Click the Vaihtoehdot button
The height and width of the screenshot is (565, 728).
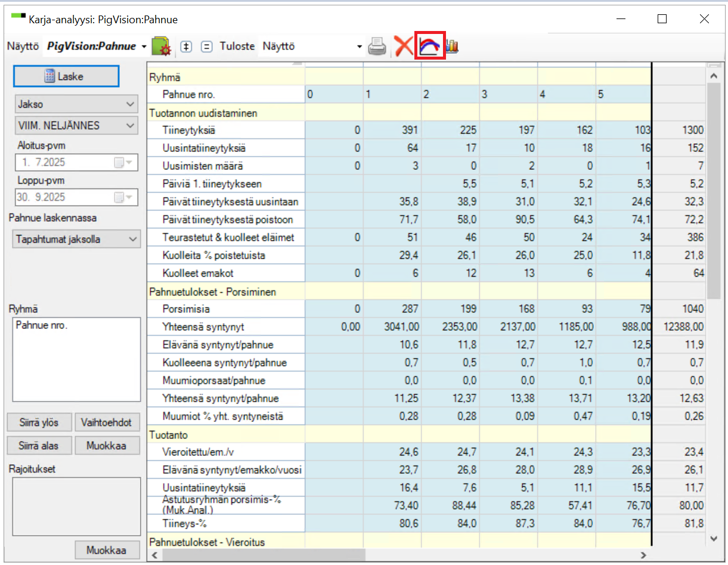pos(106,423)
